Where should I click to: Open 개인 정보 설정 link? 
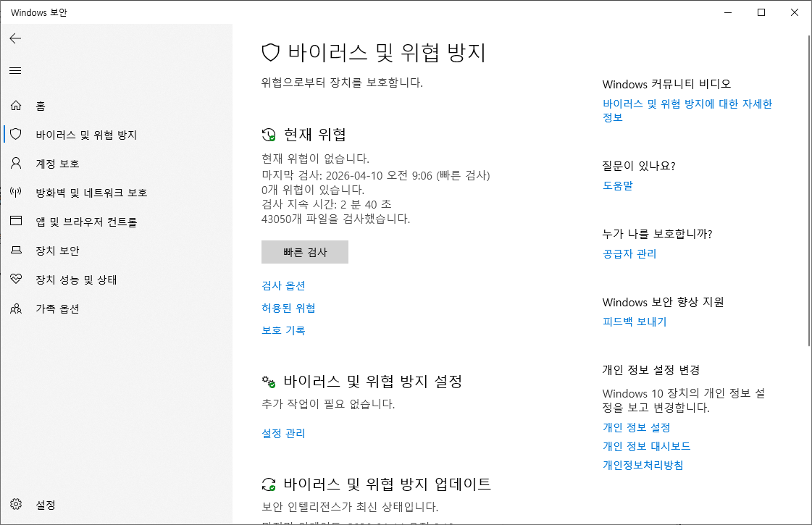(637, 427)
